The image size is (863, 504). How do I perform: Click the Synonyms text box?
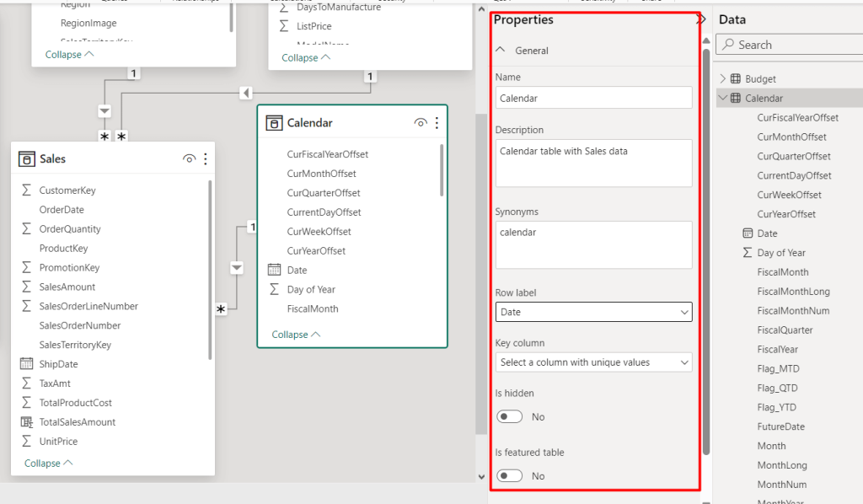point(594,245)
